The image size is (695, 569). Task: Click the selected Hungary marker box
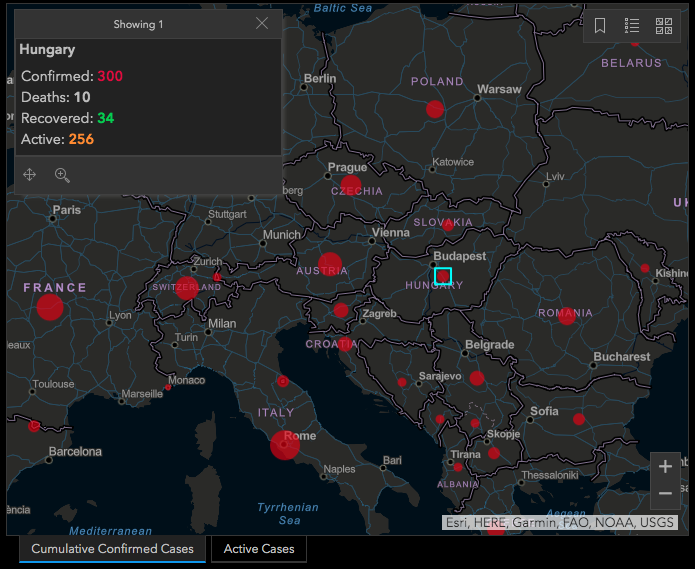(443, 276)
